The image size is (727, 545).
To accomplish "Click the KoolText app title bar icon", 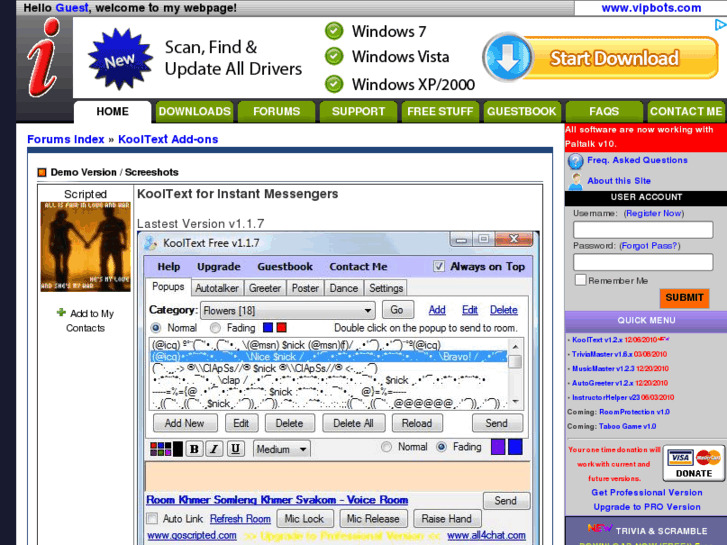I will (x=151, y=243).
